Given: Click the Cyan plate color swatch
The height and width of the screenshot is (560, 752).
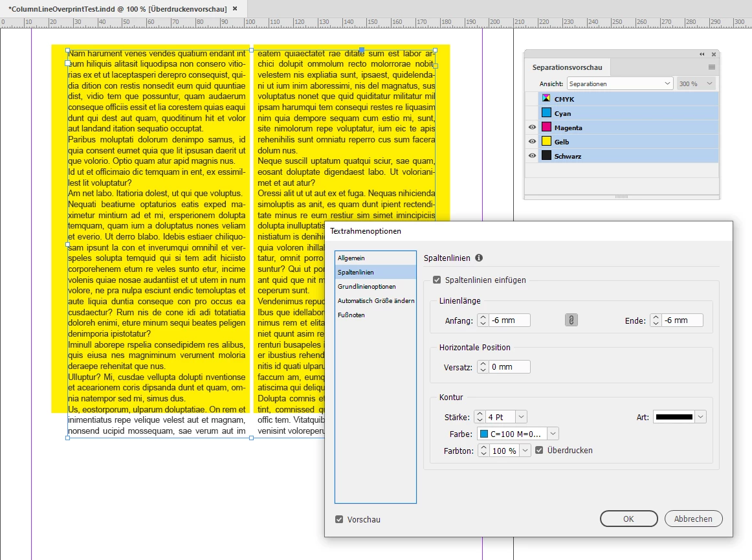Looking at the screenshot, I should 546,113.
